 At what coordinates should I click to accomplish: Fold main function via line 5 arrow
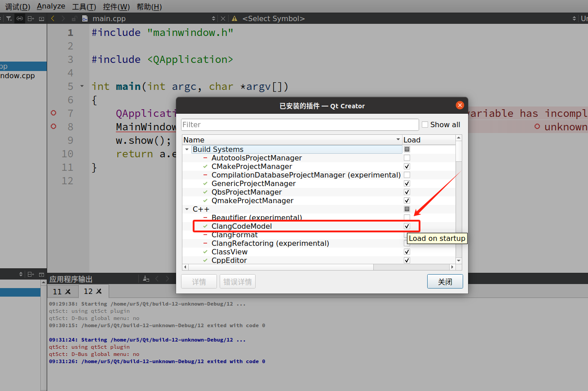tap(82, 86)
